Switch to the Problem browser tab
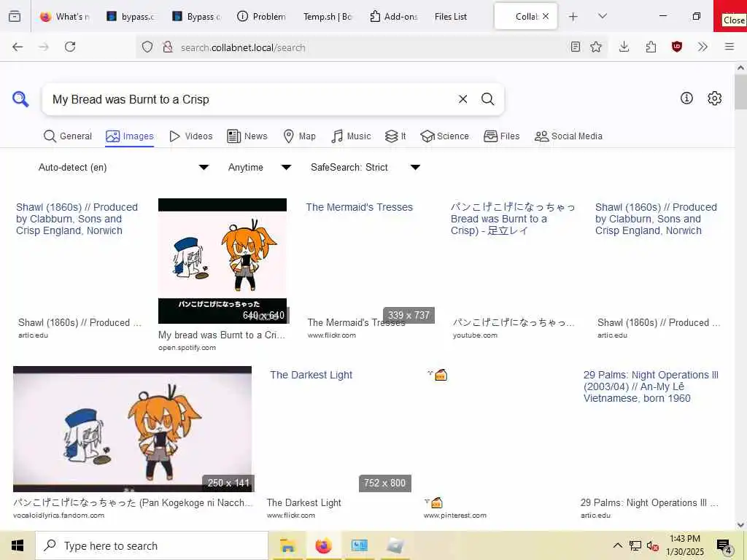 [x=262, y=17]
